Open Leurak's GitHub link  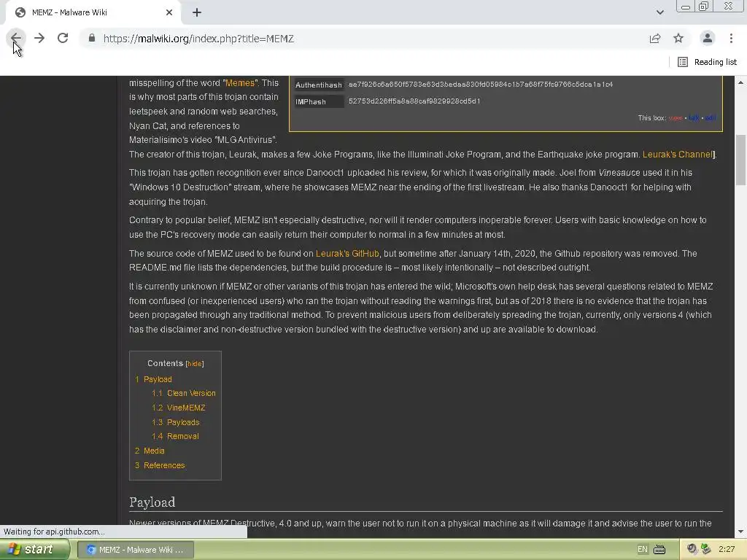(x=347, y=253)
